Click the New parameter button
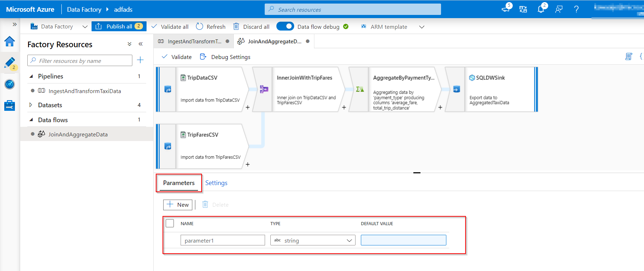Screen dimensions: 644x271 point(178,205)
